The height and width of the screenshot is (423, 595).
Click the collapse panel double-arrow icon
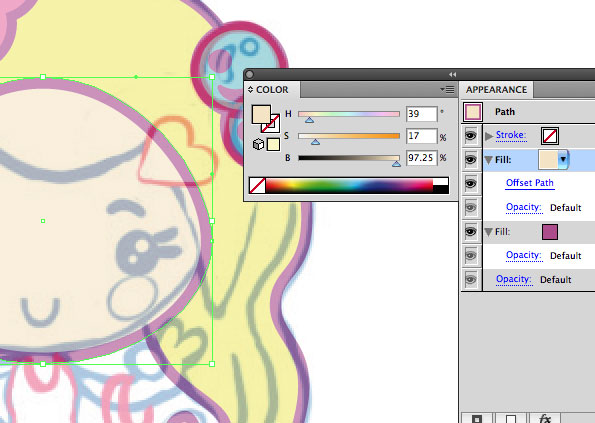click(x=452, y=74)
